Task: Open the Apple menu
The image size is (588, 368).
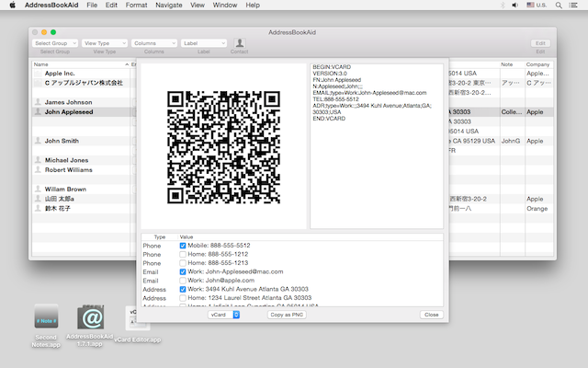Action: coord(12,5)
